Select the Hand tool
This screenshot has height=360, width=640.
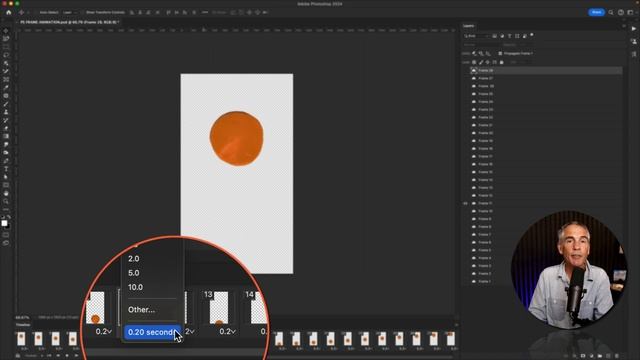pos(6,193)
